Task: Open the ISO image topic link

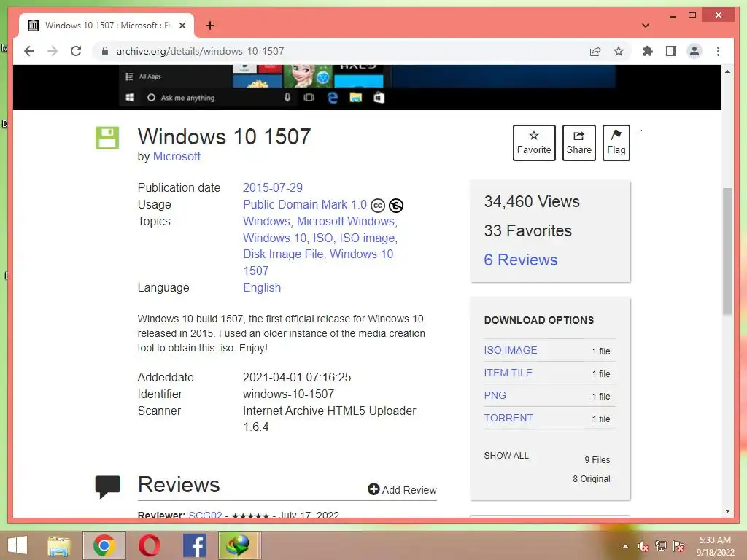Action: coord(367,238)
